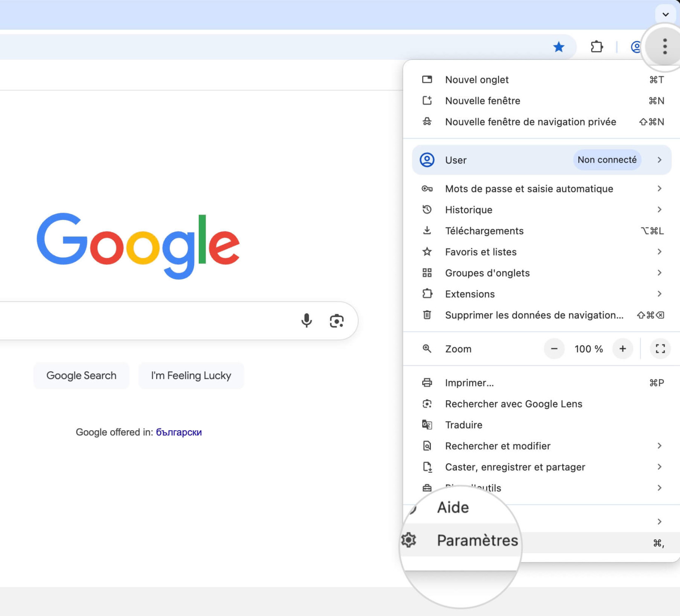Click the Nouvel onglet tab icon

pos(427,80)
